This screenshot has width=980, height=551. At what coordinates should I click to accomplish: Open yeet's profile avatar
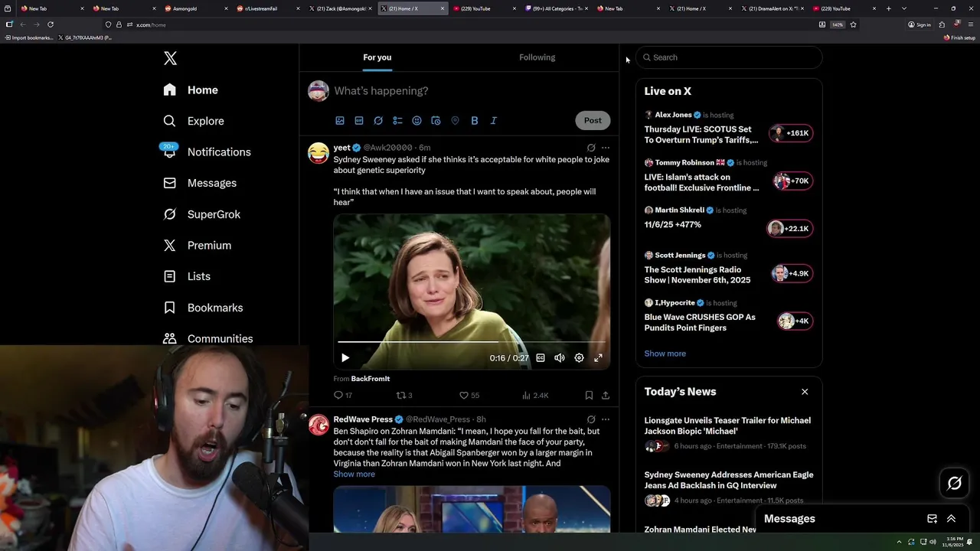[318, 153]
